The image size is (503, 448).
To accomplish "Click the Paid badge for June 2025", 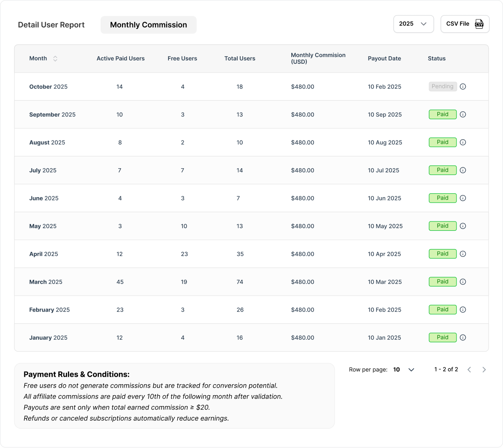I will (442, 198).
